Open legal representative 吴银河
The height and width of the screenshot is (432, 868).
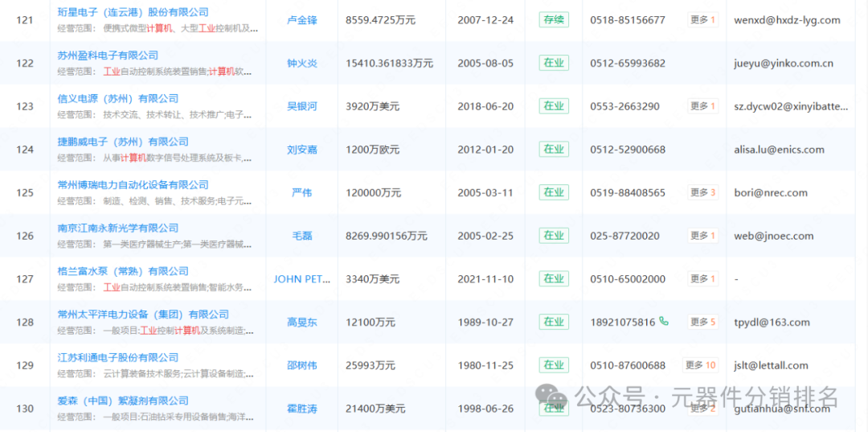click(302, 106)
